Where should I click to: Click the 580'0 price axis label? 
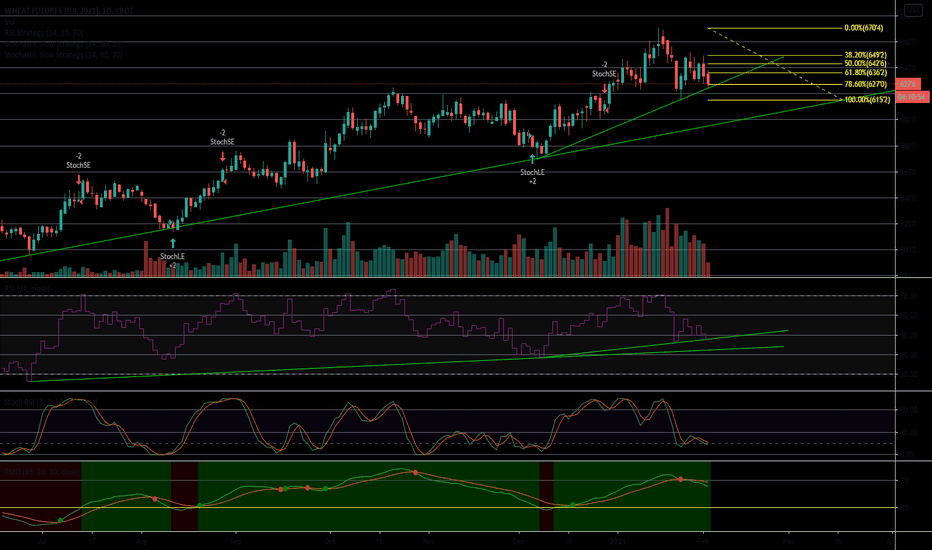coord(908,146)
